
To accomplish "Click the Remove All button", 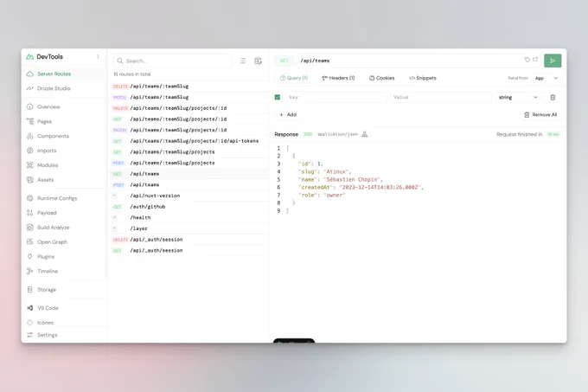I will pyautogui.click(x=540, y=115).
